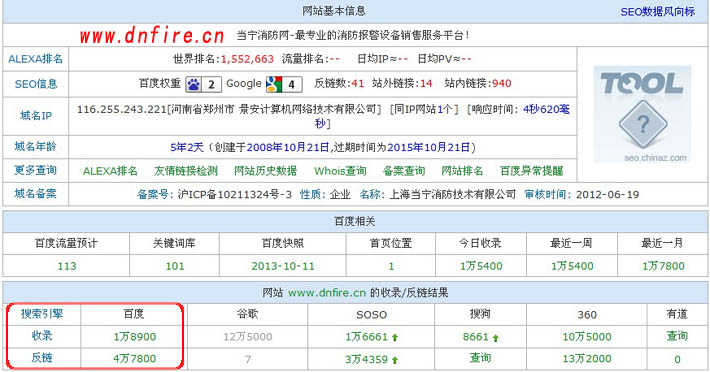Click 360 反链 value 13万2000

pos(587,358)
